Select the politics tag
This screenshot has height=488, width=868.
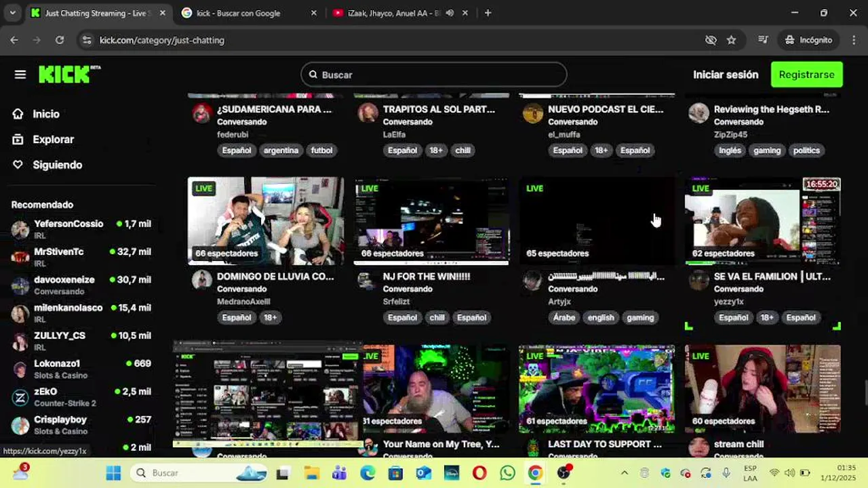pyautogui.click(x=806, y=150)
